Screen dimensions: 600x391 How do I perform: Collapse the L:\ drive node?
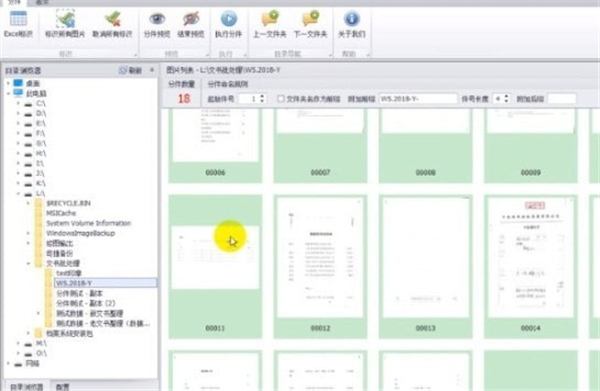tap(18, 193)
